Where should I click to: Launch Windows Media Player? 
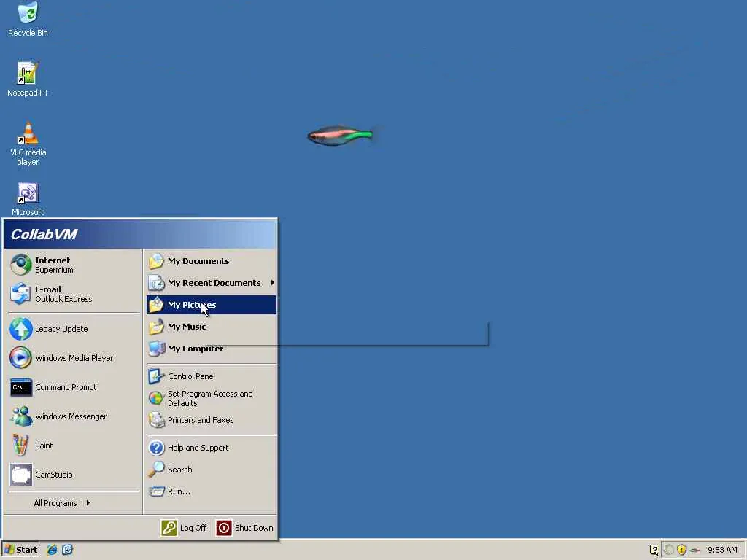click(x=74, y=358)
